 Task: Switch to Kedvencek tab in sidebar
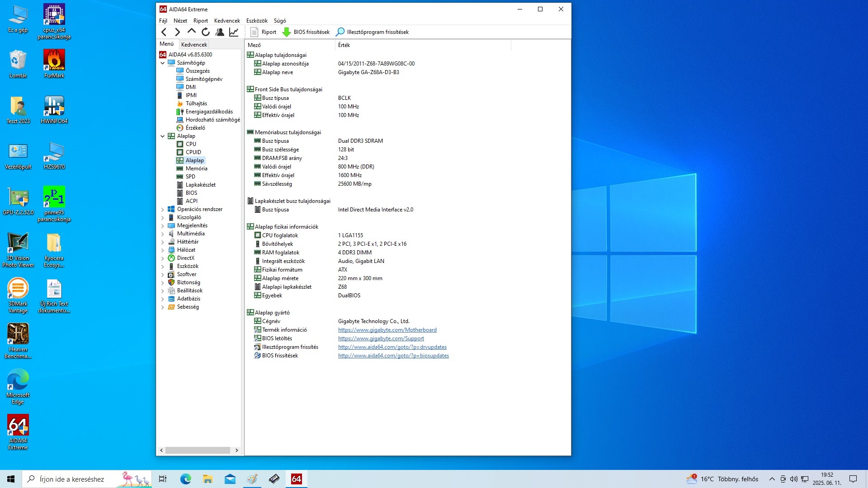[194, 44]
